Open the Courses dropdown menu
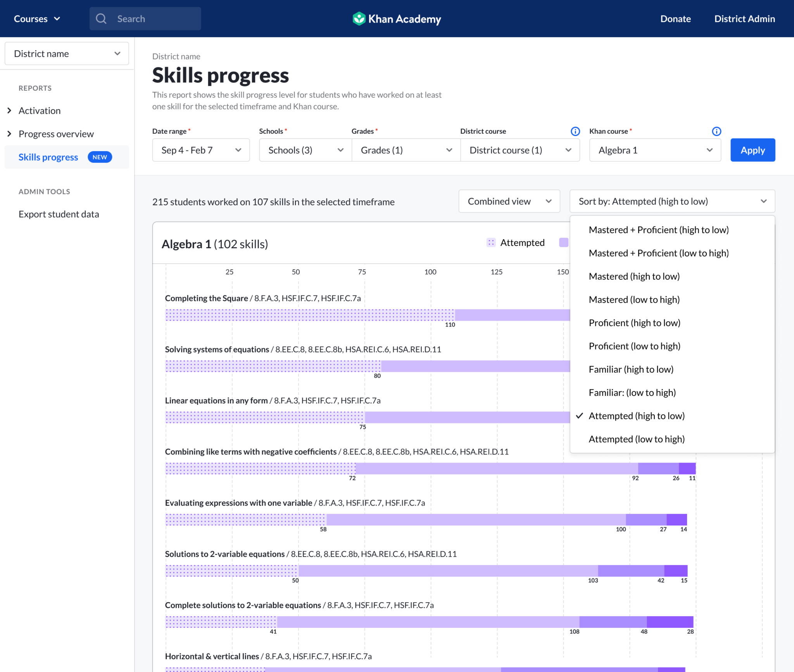The image size is (794, 672). tap(37, 19)
